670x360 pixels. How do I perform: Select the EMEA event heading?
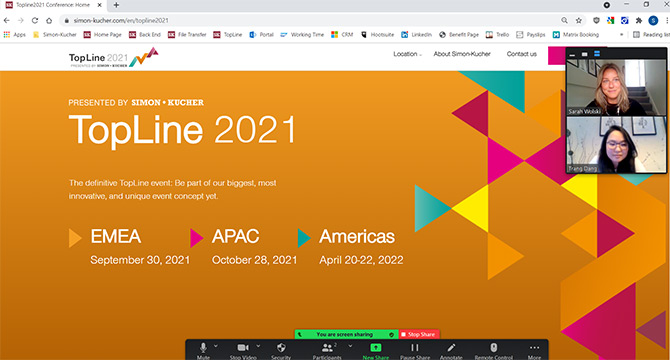[x=115, y=237]
